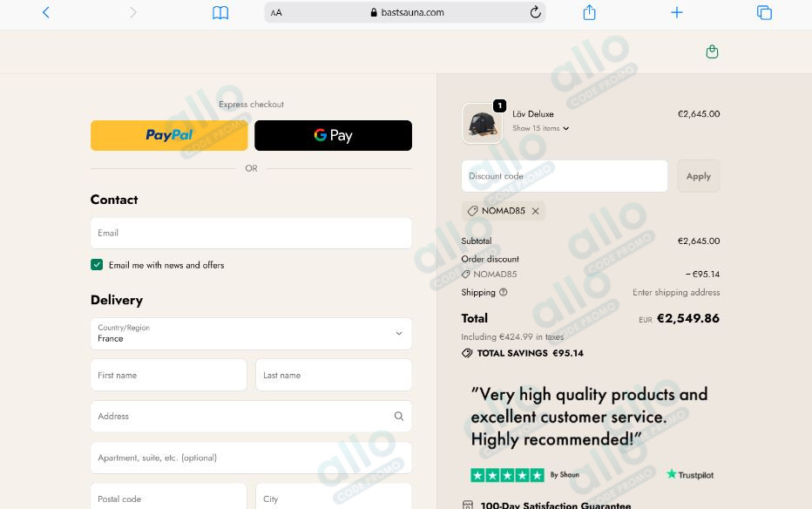Show all tabs overview icon
This screenshot has height=509, width=812.
[764, 12]
